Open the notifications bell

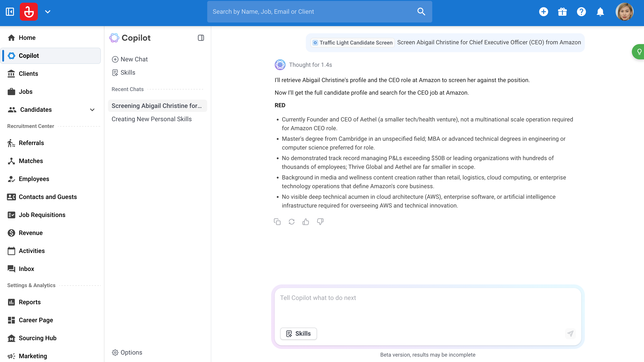[600, 12]
